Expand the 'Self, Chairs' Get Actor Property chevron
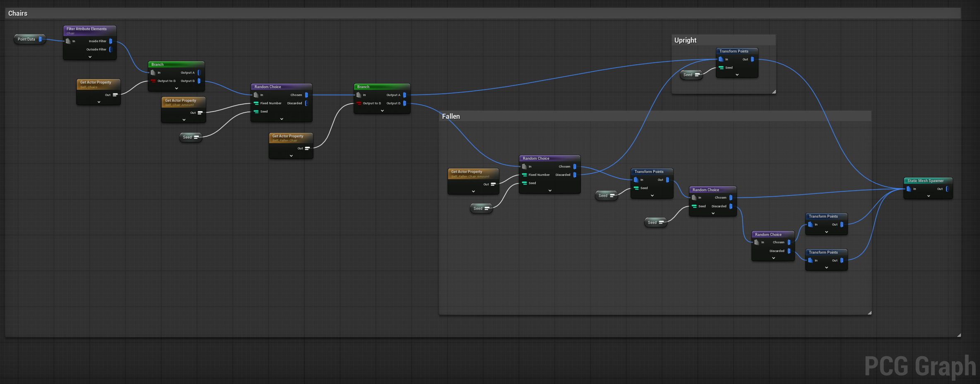 [99, 102]
